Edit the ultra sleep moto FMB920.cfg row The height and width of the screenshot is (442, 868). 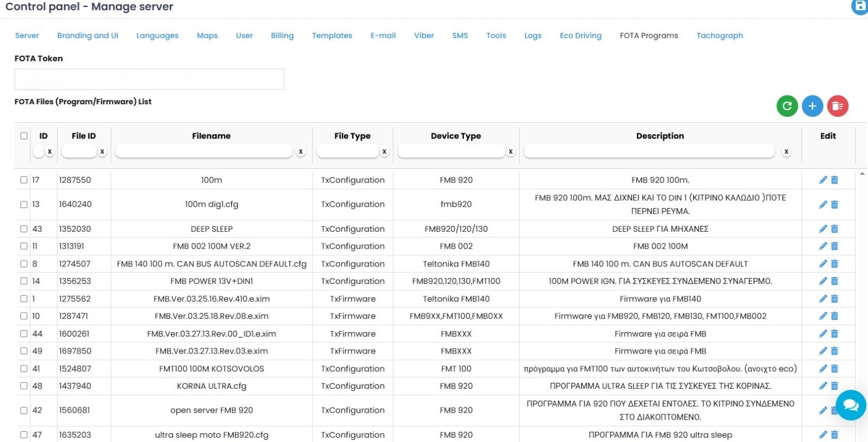[x=823, y=435]
